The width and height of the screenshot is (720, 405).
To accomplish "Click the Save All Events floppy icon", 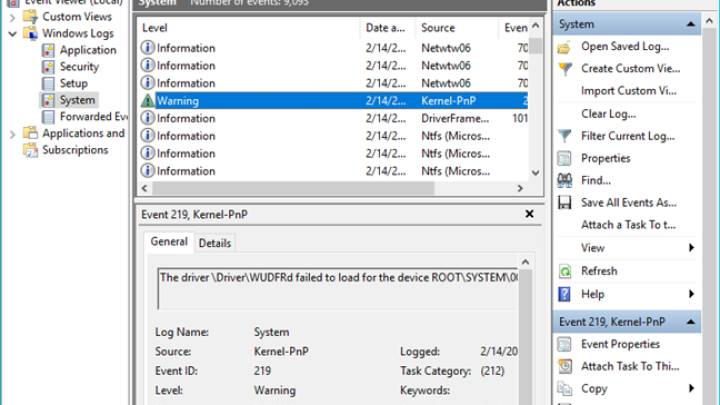I will [x=565, y=202].
